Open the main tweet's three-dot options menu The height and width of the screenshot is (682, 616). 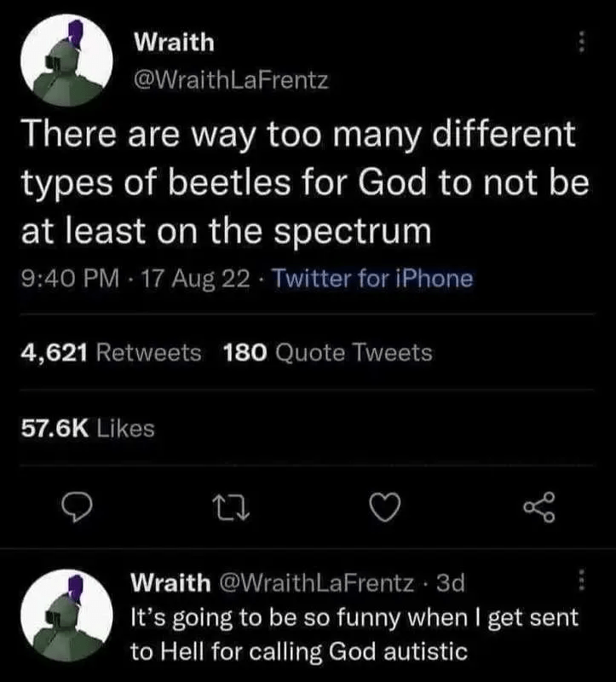(581, 42)
